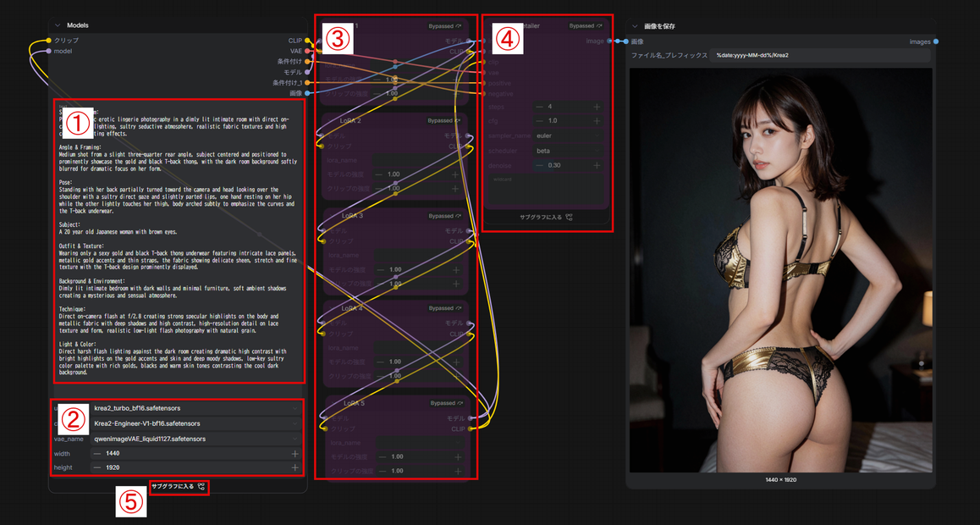Open the Krea2-Engineer-V1-bf16.safetensors dropdown
The height and width of the screenshot is (525, 980).
pyautogui.click(x=195, y=423)
